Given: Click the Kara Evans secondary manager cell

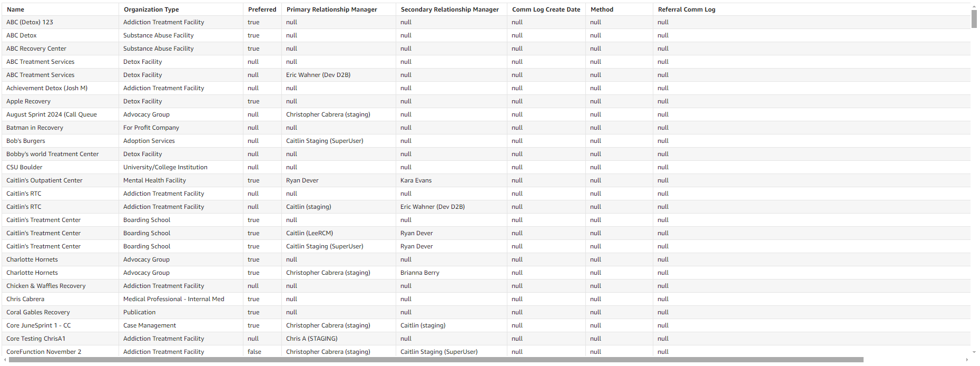Looking at the screenshot, I should (416, 180).
